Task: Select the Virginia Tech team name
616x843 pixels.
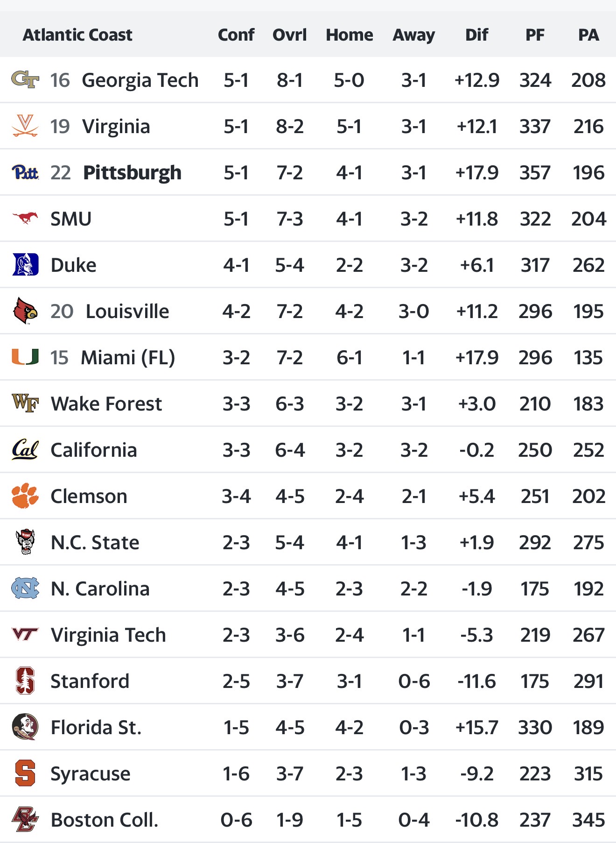Action: [x=108, y=635]
